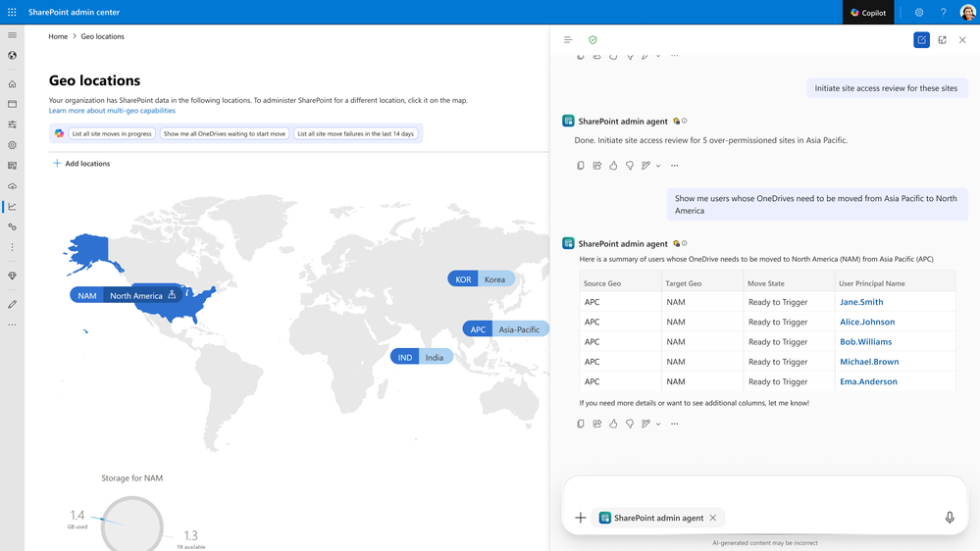Click Show all ellipsis at sidebar bottom

pyautogui.click(x=12, y=325)
